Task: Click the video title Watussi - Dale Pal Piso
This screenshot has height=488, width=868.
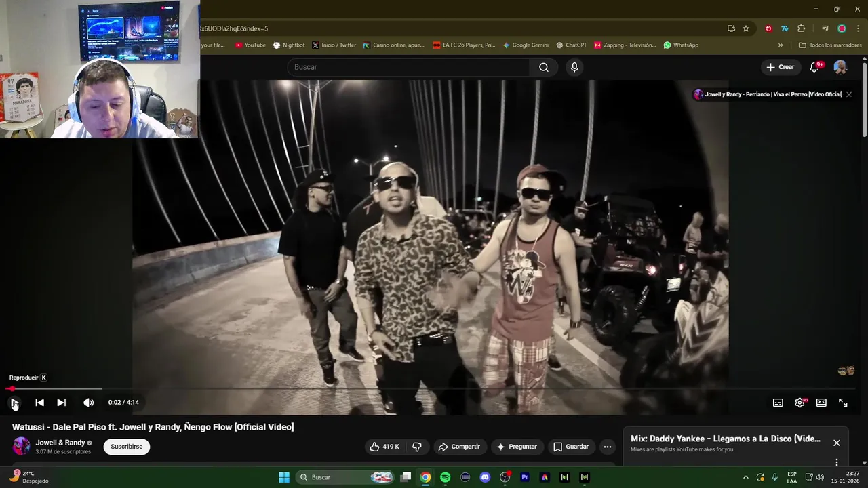Action: pyautogui.click(x=153, y=427)
